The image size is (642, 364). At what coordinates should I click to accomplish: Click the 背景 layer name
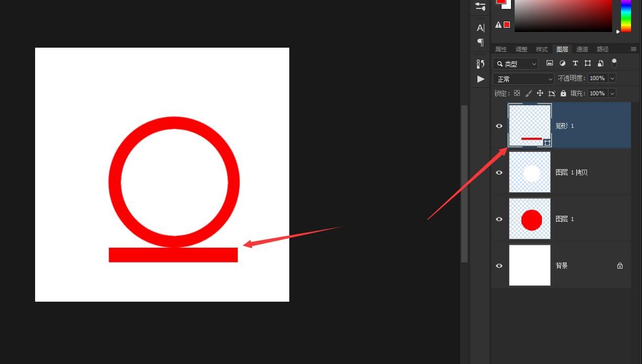pyautogui.click(x=561, y=266)
